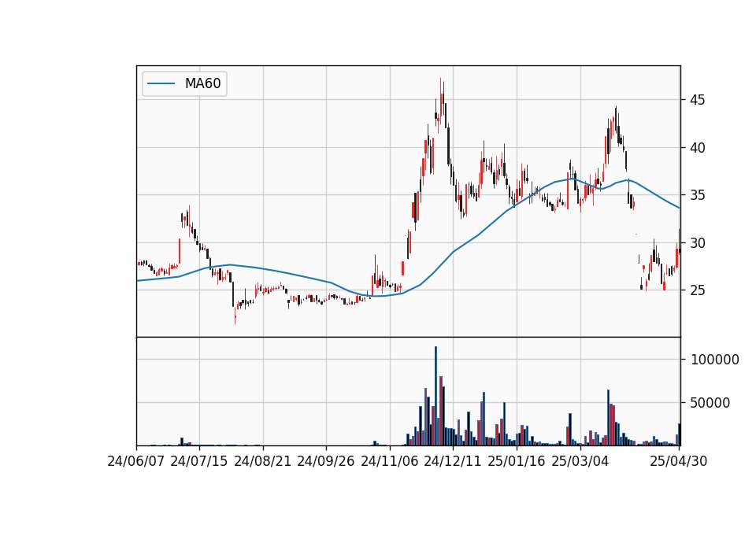
Task: Click the 50000 volume axis label
Action: coord(710,403)
